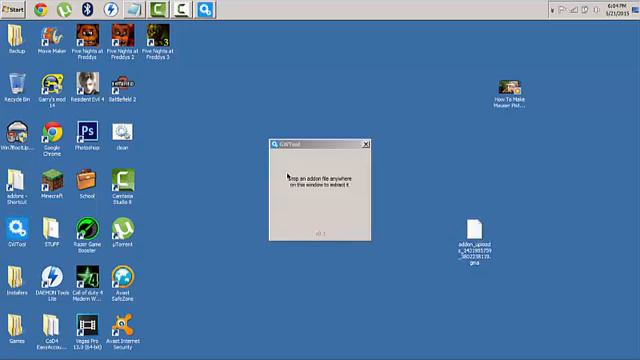Select the Five Nights at Freddy's 2 shortcut
The width and height of the screenshot is (640, 360).
pyautogui.click(x=122, y=42)
